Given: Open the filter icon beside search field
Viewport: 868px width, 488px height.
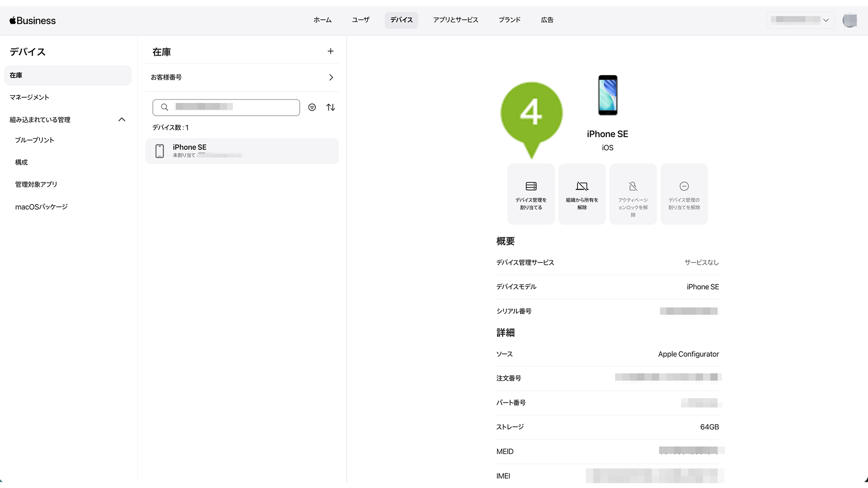Looking at the screenshot, I should click(x=312, y=107).
